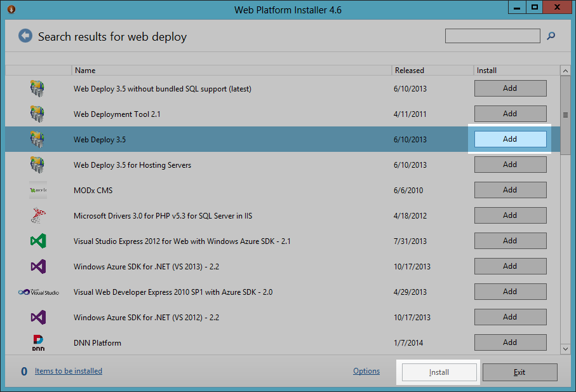Add DNN Platform to install list

click(510, 342)
